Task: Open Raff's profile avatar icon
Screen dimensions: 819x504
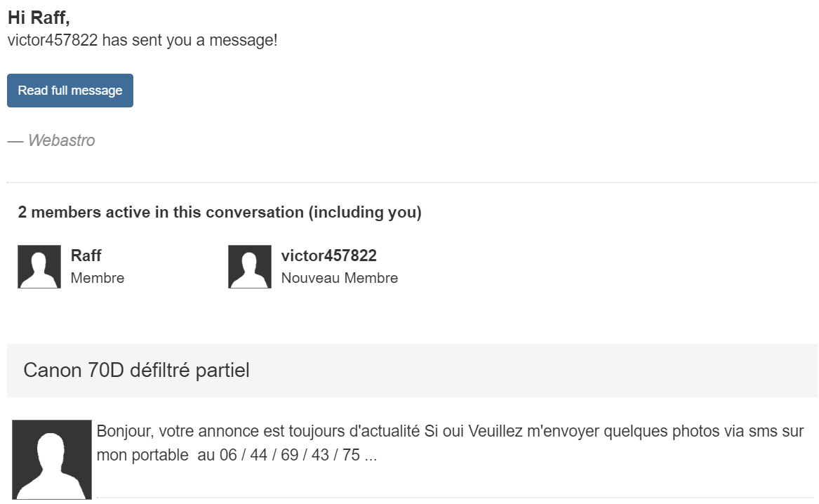Action: click(x=39, y=267)
